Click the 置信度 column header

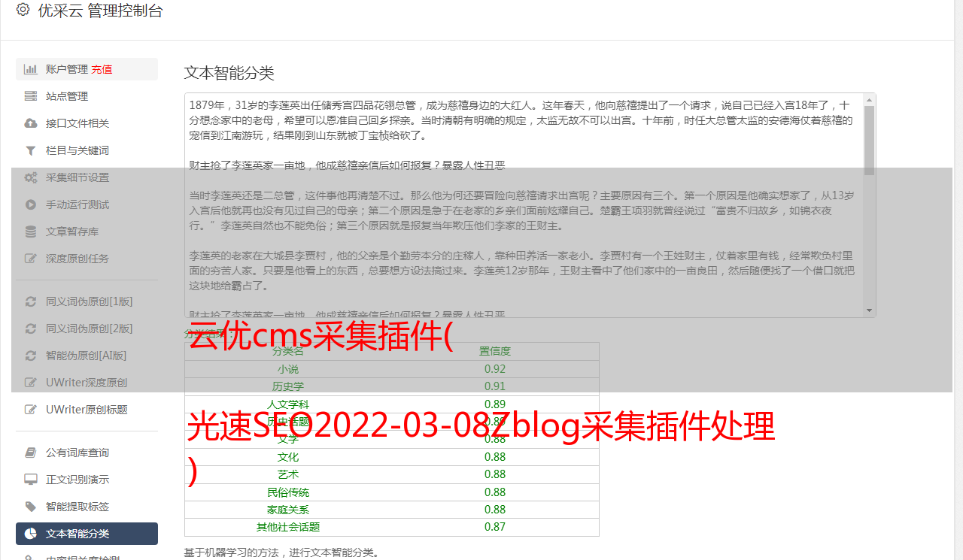coord(495,351)
